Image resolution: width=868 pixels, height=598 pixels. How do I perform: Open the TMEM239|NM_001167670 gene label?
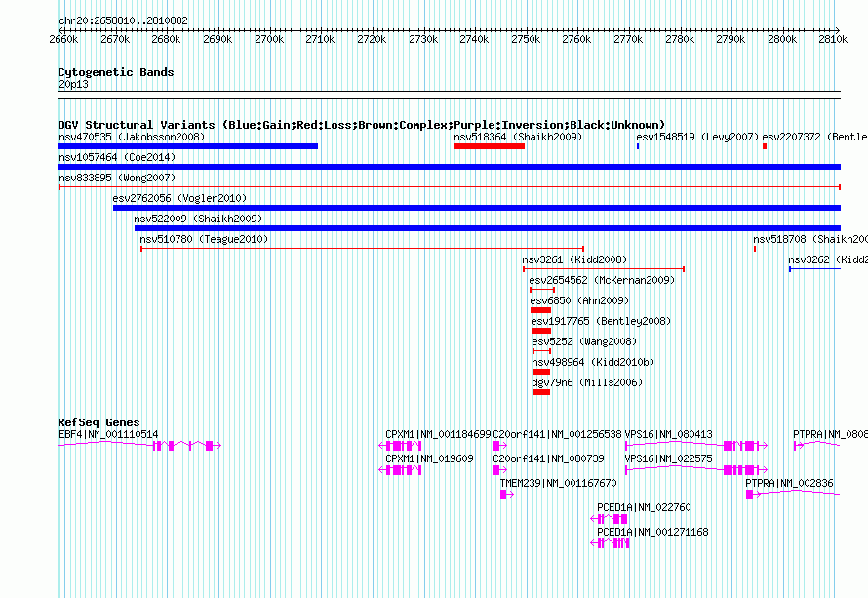point(558,484)
